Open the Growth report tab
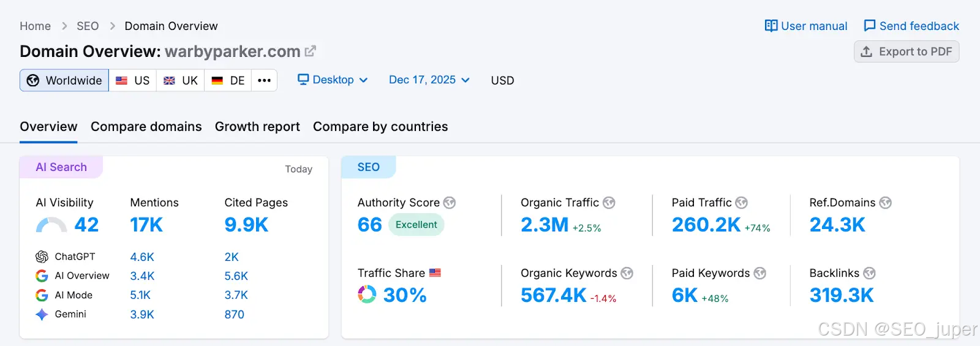 tap(257, 127)
